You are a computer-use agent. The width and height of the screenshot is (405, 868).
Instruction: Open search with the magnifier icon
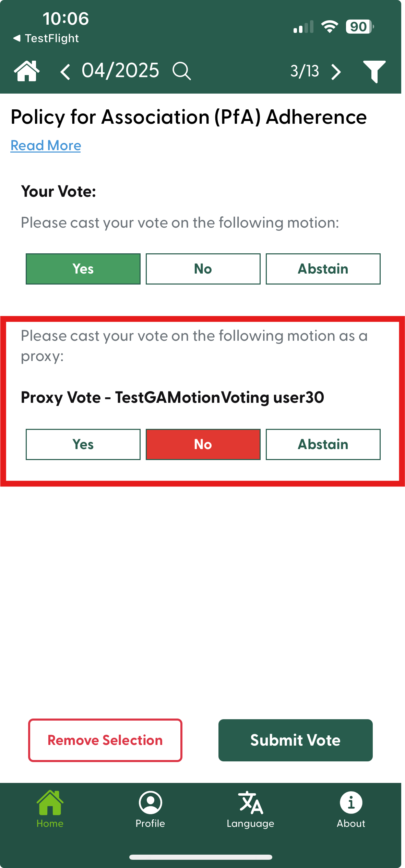pos(181,71)
